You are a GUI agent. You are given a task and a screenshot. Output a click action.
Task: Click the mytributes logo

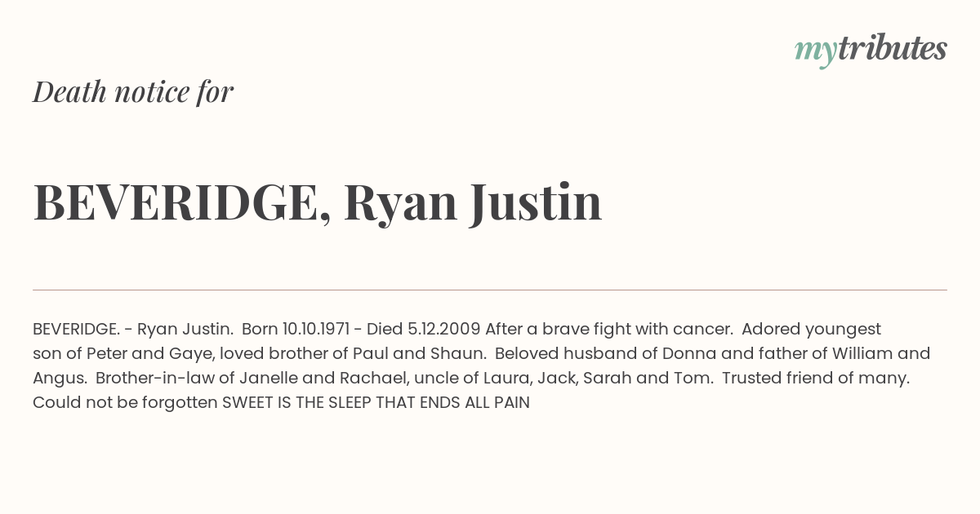871,51
